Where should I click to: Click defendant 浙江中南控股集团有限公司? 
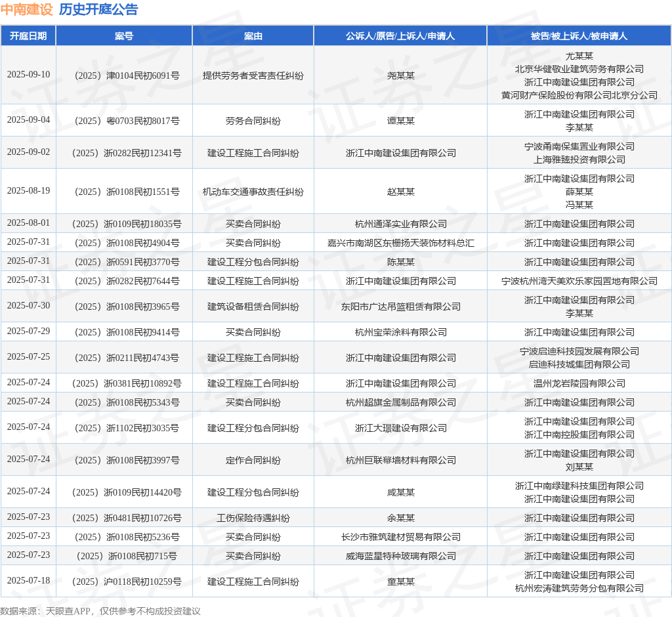tap(579, 435)
